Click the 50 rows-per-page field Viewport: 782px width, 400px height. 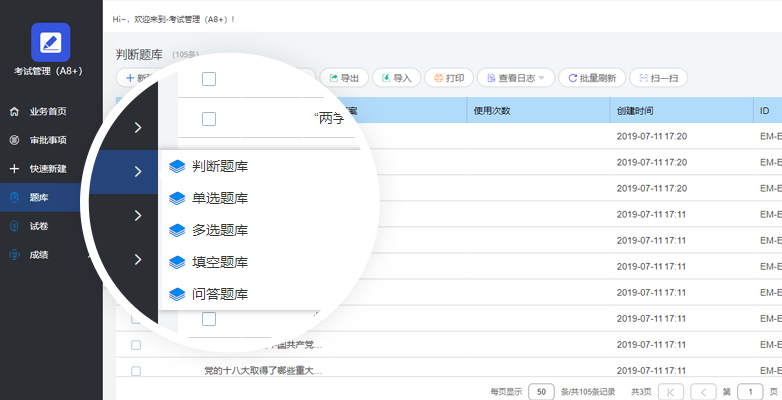[x=541, y=391]
